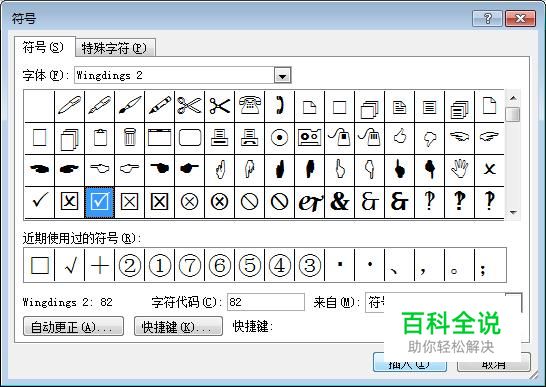This screenshot has width=546, height=387.
Task: Pick the telephone handset symbol
Action: [x=279, y=106]
